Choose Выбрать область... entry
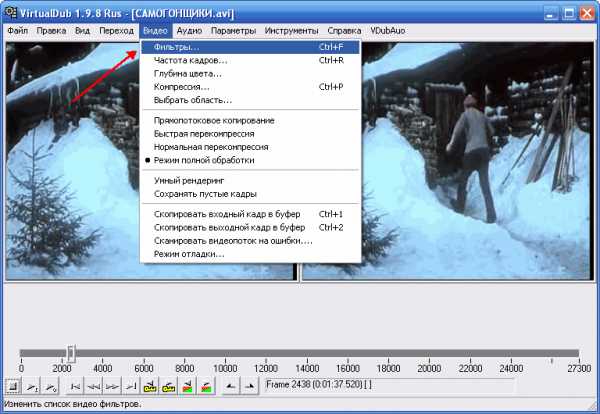This screenshot has height=414, width=600. point(251,100)
